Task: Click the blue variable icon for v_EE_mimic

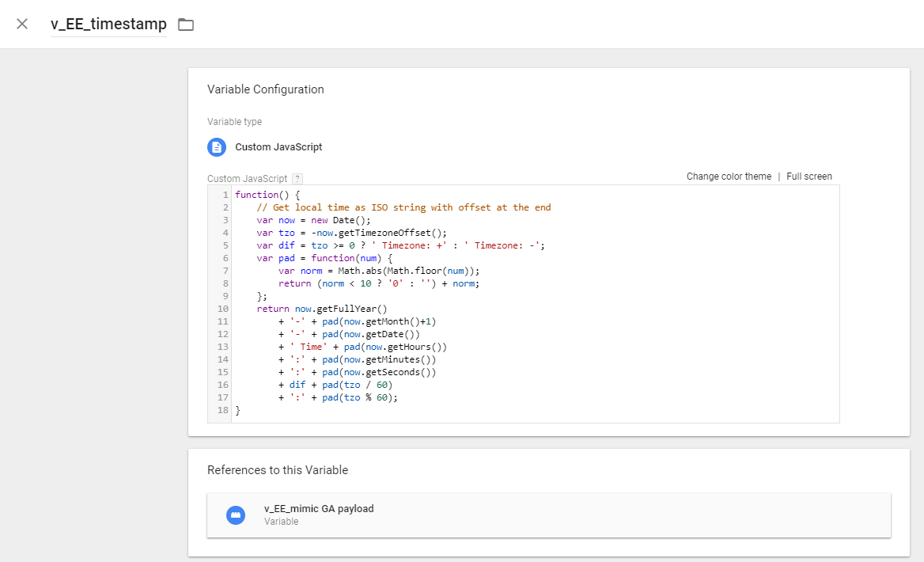Action: click(236, 515)
